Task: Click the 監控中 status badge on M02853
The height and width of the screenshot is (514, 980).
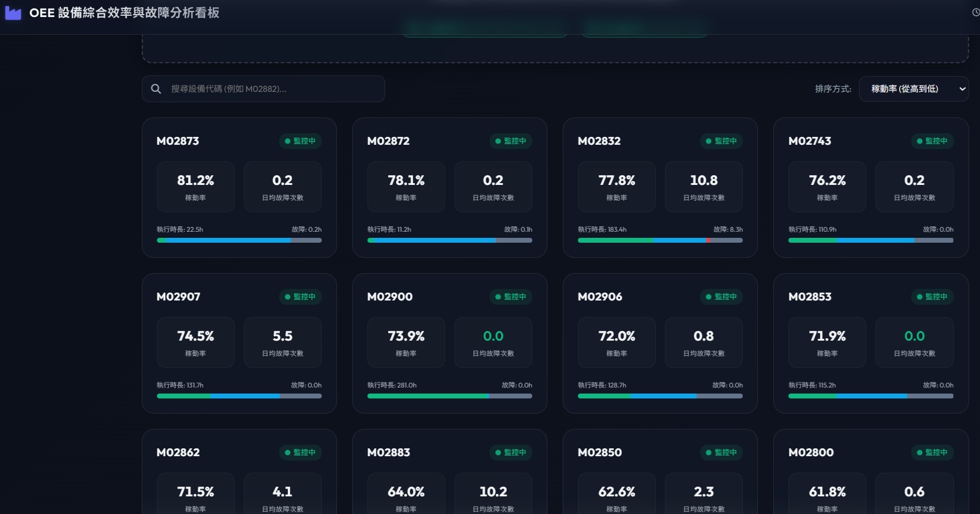Action: 933,297
